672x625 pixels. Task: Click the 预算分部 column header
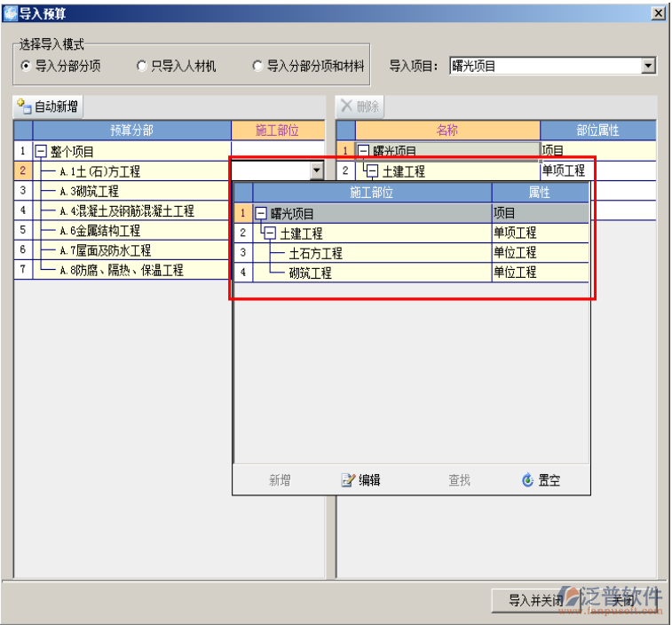131,131
